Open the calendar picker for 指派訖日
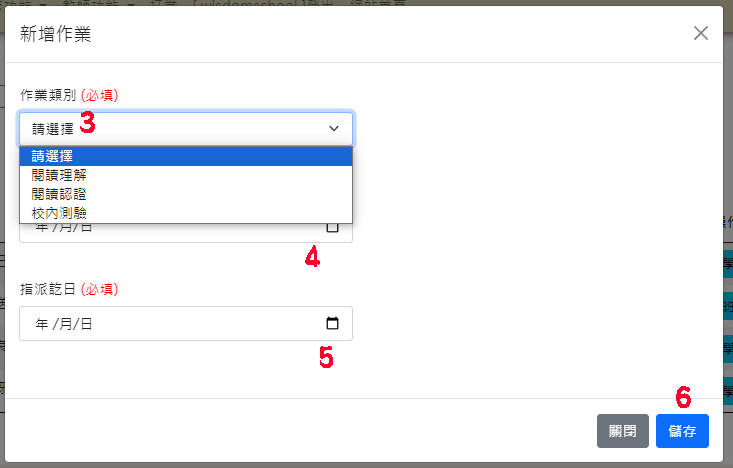Viewport: 733px width, 468px height. click(332, 323)
